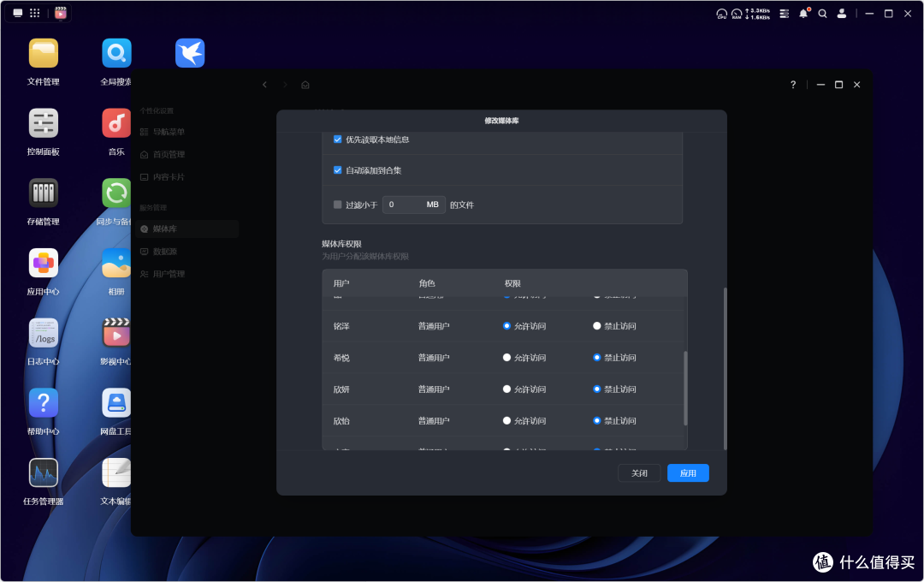Select 允许访问 for user 欣妍
The height and width of the screenshot is (582, 924).
coord(506,389)
